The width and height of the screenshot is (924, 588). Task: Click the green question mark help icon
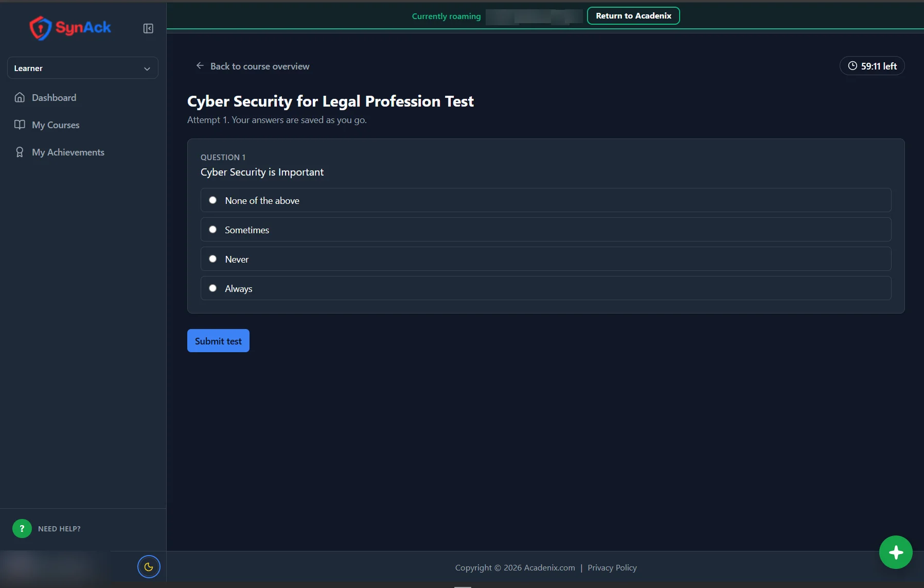22,528
